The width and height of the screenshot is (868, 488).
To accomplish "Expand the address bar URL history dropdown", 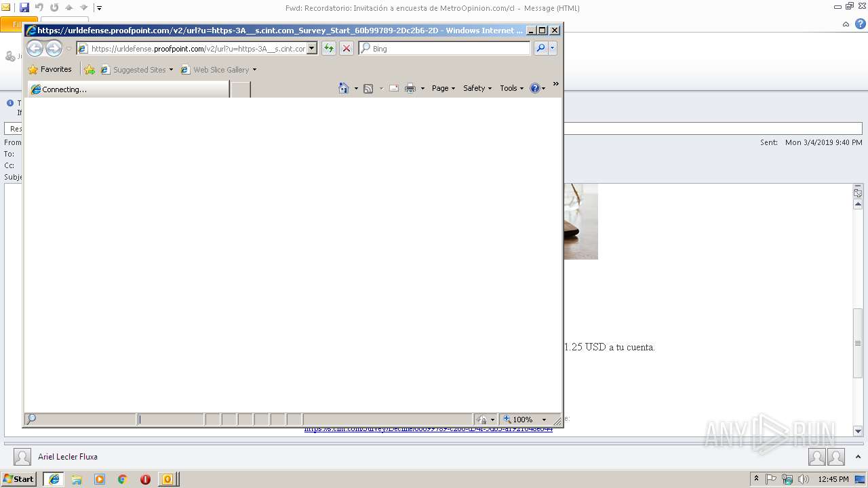I will (x=312, y=49).
